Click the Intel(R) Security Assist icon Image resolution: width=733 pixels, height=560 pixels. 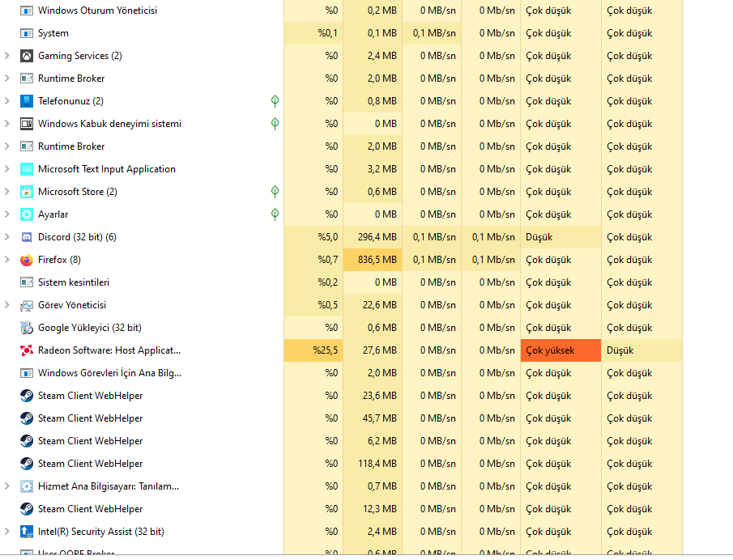tap(27, 532)
